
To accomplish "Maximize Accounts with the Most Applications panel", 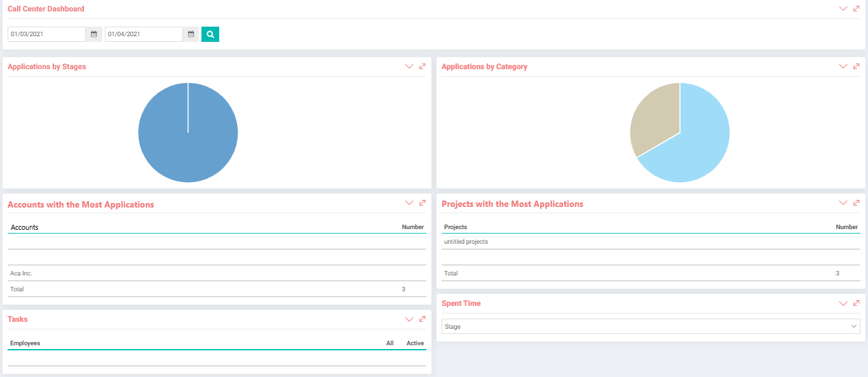I will [423, 203].
